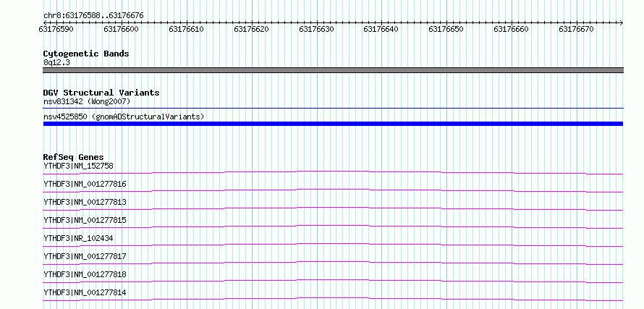Select variant nsv831342 (Wong2007) label
644x309 pixels.
pos(87,101)
